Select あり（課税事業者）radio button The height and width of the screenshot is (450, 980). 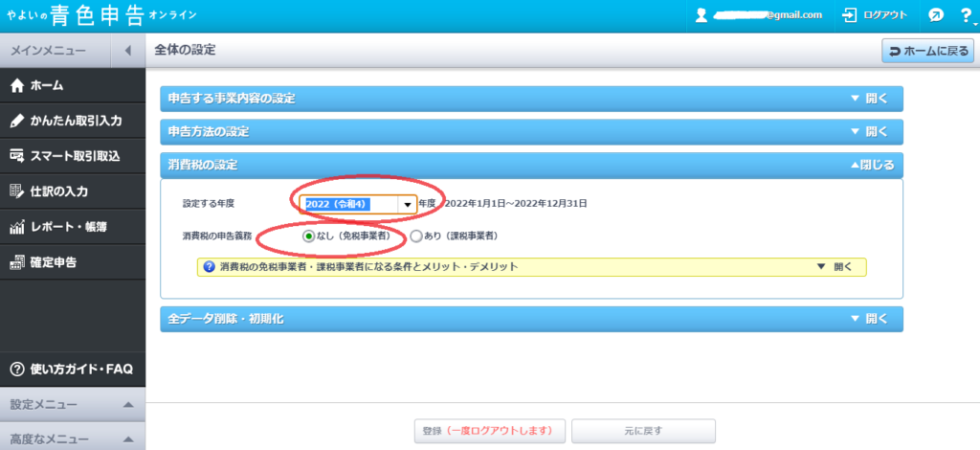[416, 236]
